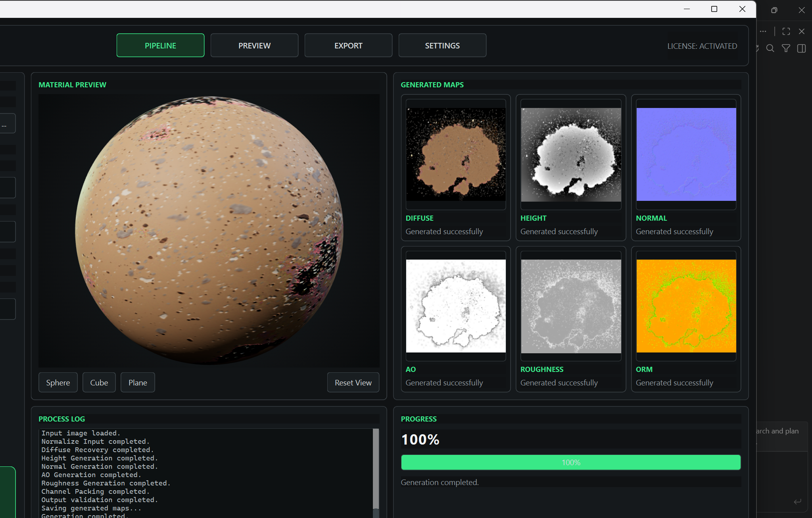The height and width of the screenshot is (518, 812).
Task: Click 'Generated successfully' under HEIGHT
Action: pos(559,231)
